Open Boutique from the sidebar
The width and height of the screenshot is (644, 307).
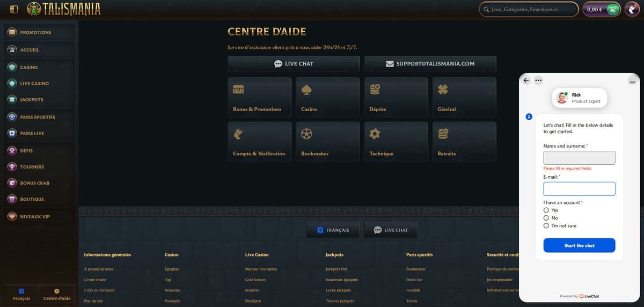click(x=40, y=199)
